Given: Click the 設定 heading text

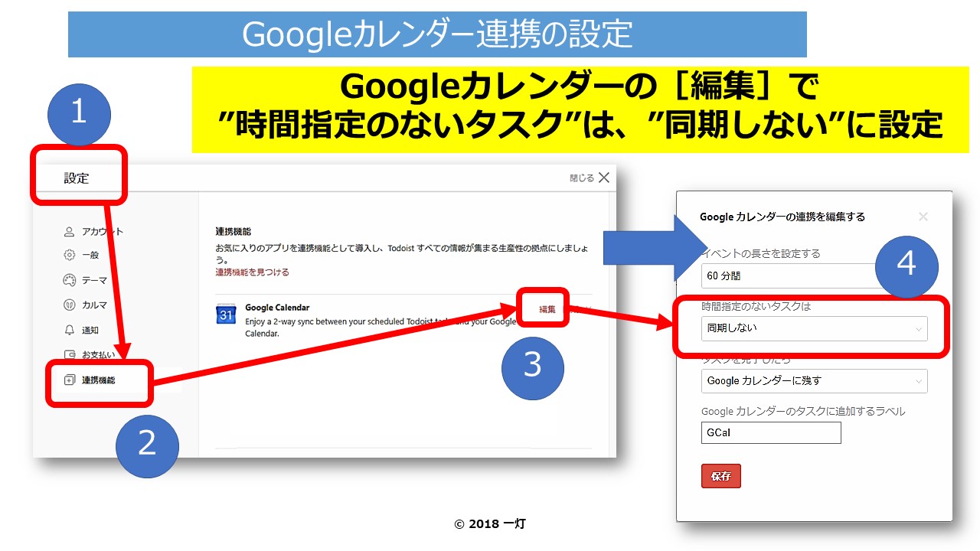Looking at the screenshot, I should pyautogui.click(x=77, y=178).
